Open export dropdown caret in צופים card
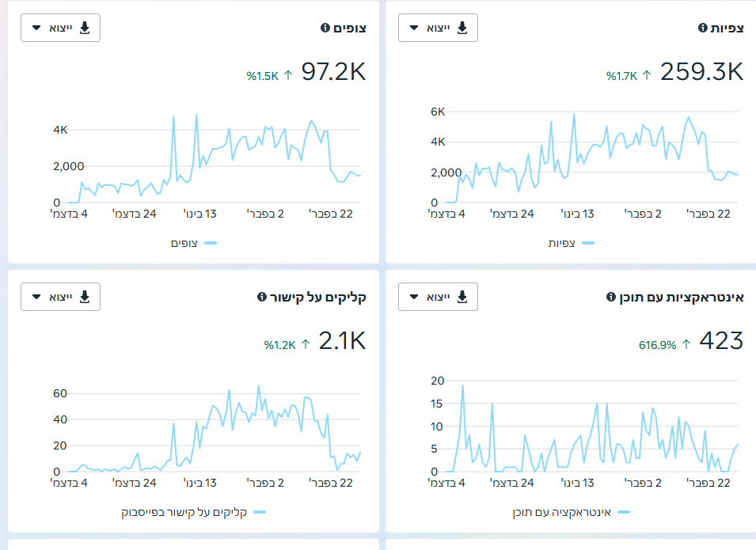This screenshot has width=756, height=550. tap(36, 28)
